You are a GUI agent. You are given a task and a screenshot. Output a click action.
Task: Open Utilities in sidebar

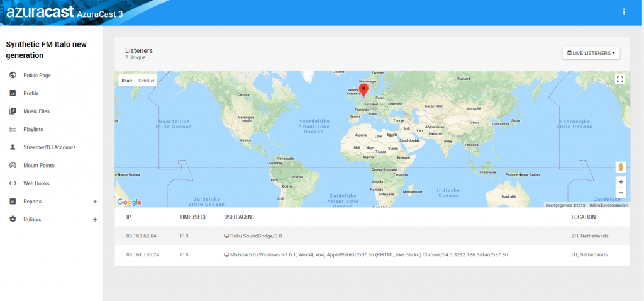pyautogui.click(x=32, y=219)
